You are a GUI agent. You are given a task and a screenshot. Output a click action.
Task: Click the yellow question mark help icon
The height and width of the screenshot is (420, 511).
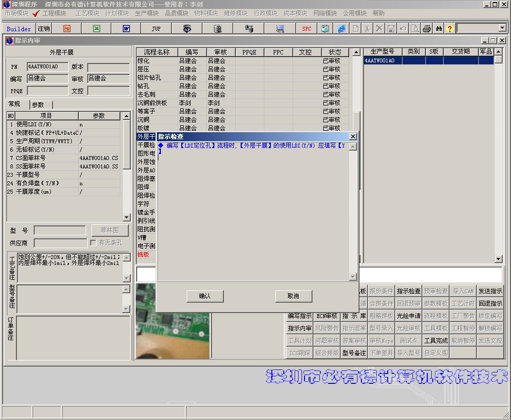click(450, 29)
